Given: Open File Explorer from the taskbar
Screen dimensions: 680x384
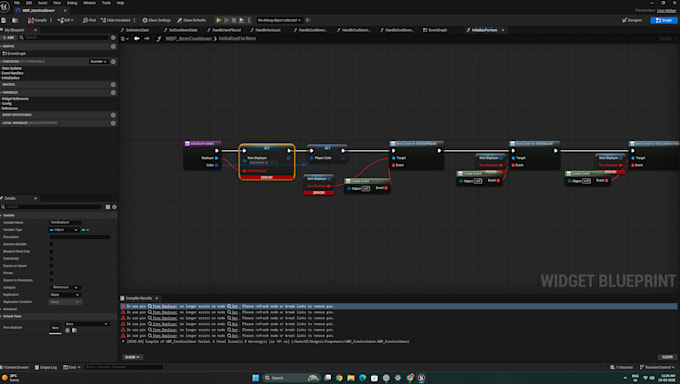Looking at the screenshot, I should point(351,378).
